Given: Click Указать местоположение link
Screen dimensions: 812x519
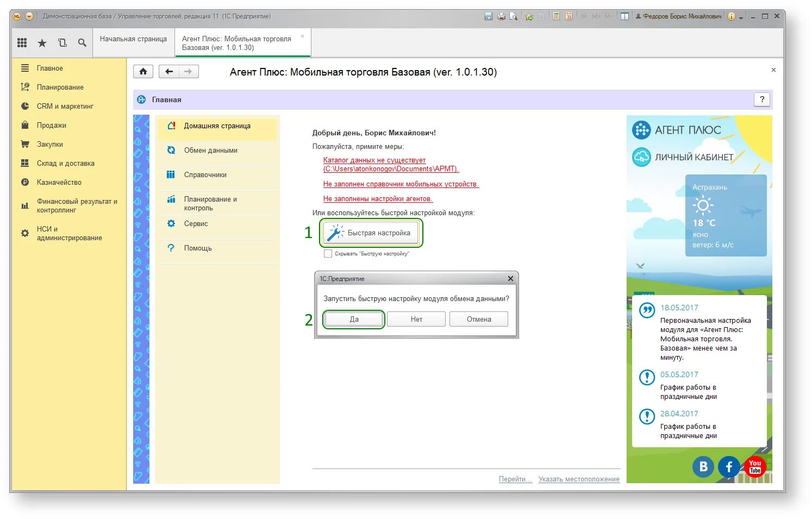Looking at the screenshot, I should click(x=579, y=479).
